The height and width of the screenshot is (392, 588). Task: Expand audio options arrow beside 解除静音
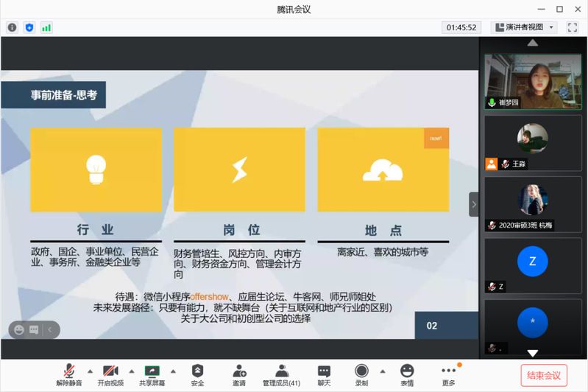point(91,371)
